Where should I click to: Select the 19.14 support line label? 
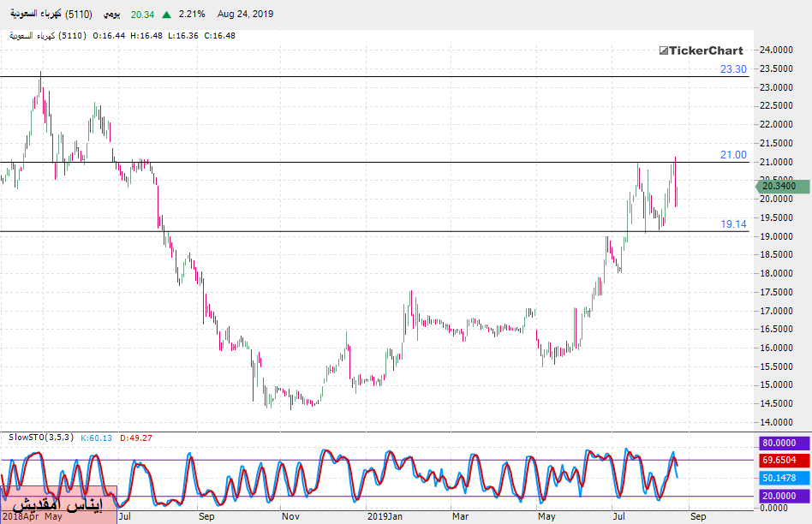tap(733, 223)
